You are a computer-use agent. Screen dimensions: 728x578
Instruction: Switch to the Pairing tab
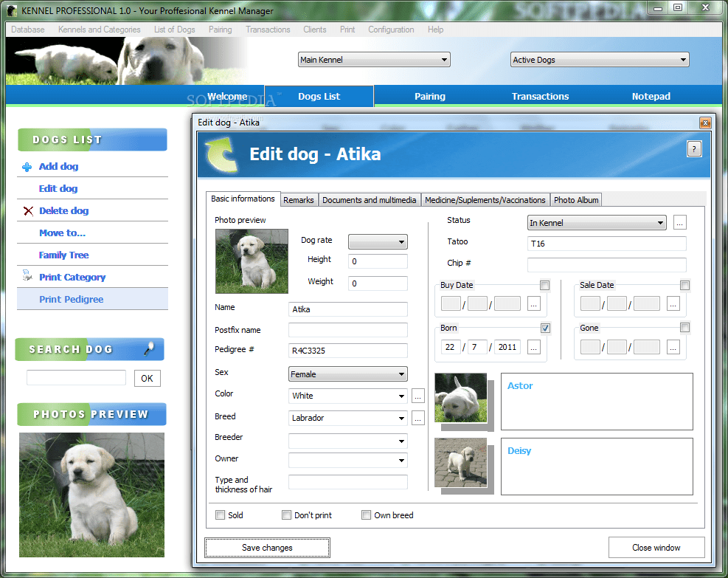pyautogui.click(x=429, y=96)
